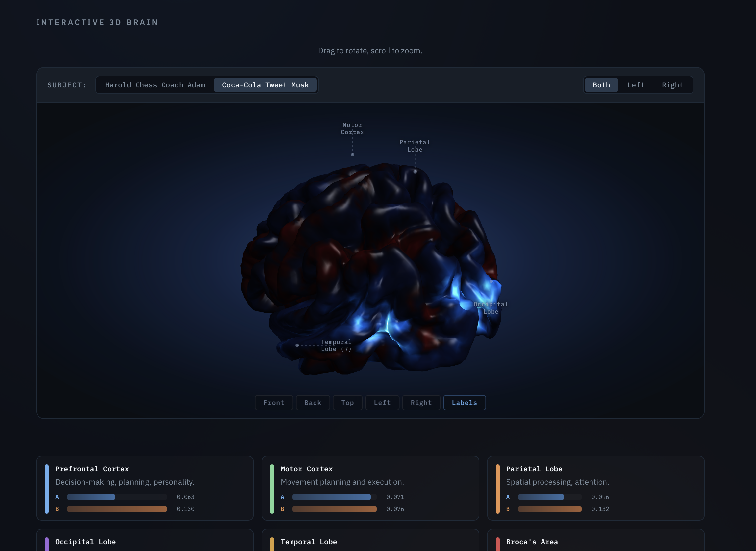
Task: Click the Motor Cortex label on brain
Action: 352,129
